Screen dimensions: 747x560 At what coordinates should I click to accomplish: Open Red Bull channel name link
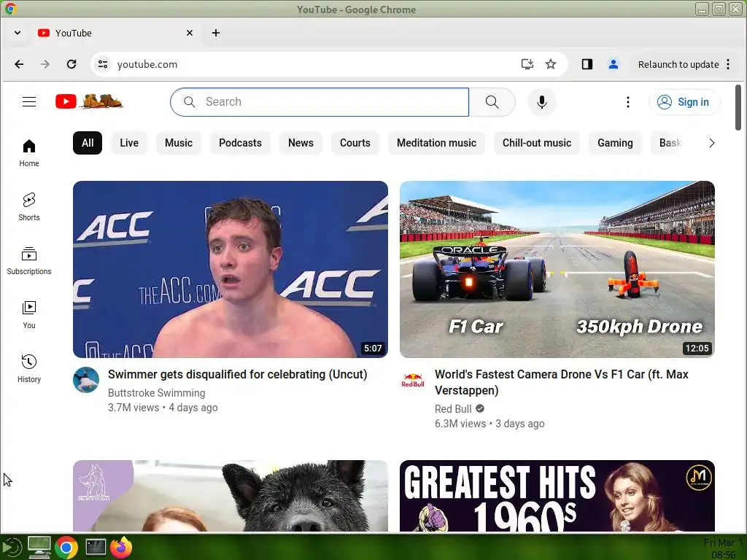coord(453,409)
